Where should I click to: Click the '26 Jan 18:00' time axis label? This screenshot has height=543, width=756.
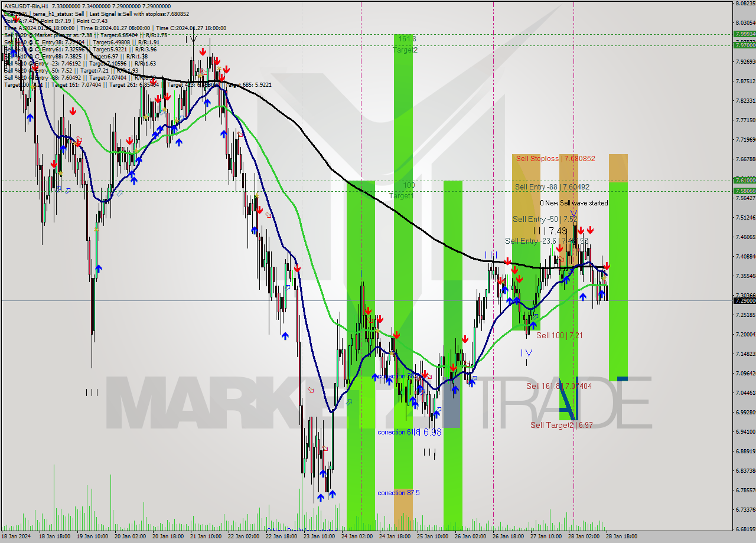pyautogui.click(x=509, y=537)
